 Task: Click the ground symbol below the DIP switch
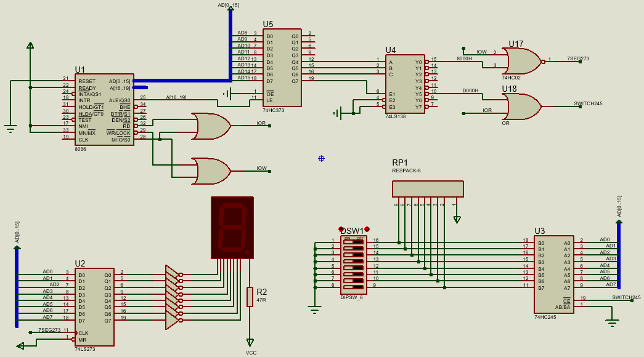tap(315, 311)
